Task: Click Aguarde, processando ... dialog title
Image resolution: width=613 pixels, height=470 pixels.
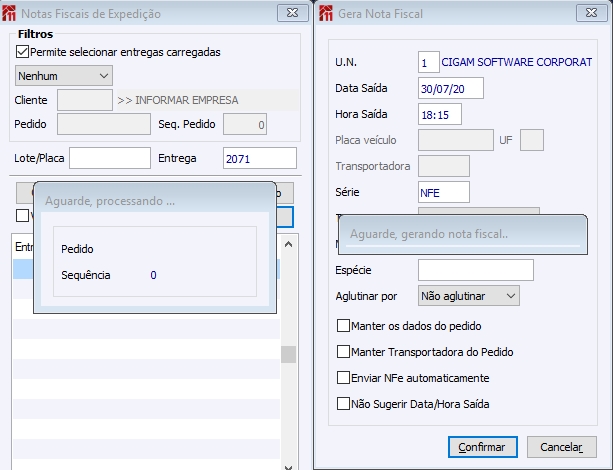Action: (110, 201)
